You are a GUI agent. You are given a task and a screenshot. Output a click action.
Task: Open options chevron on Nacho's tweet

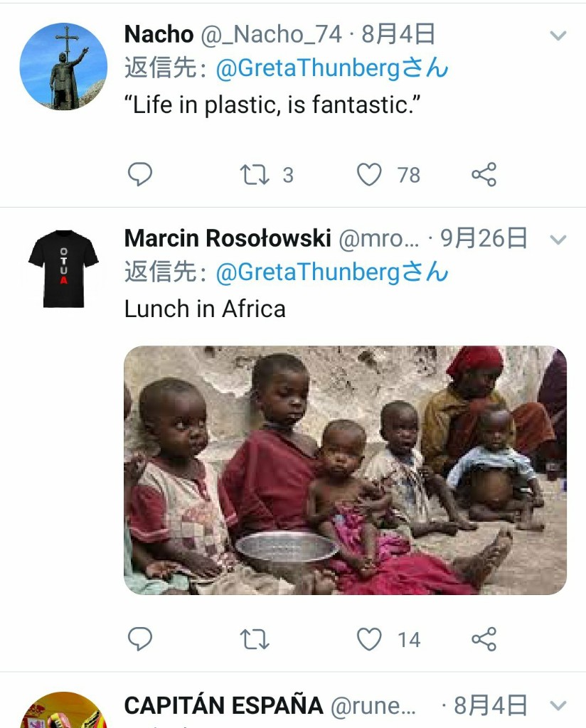pyautogui.click(x=558, y=36)
